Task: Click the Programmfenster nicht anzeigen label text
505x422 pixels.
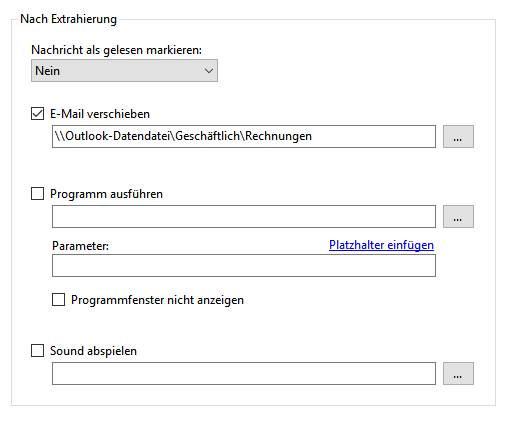Action: (157, 300)
